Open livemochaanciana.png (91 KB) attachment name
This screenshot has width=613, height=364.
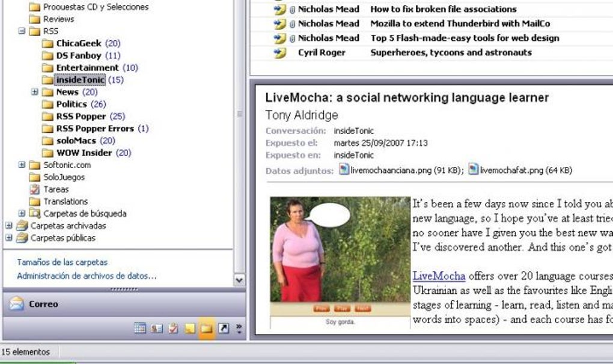(407, 170)
